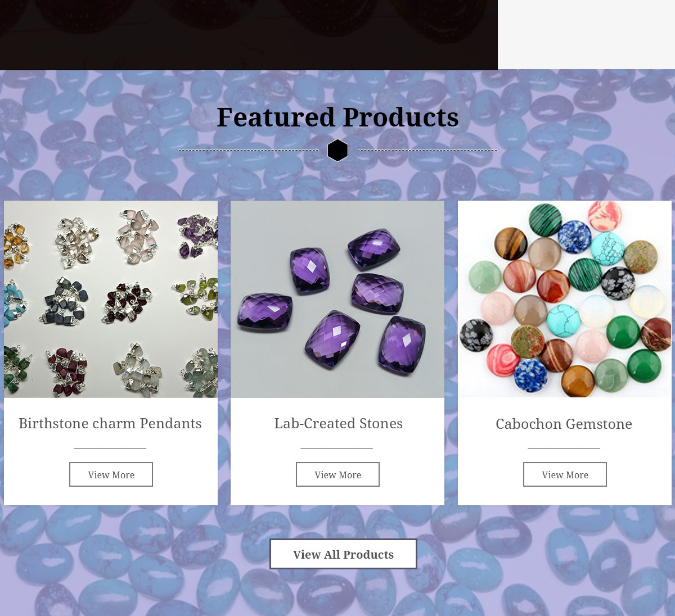
Task: Click the dashed line right of hexagon
Action: tap(427, 151)
